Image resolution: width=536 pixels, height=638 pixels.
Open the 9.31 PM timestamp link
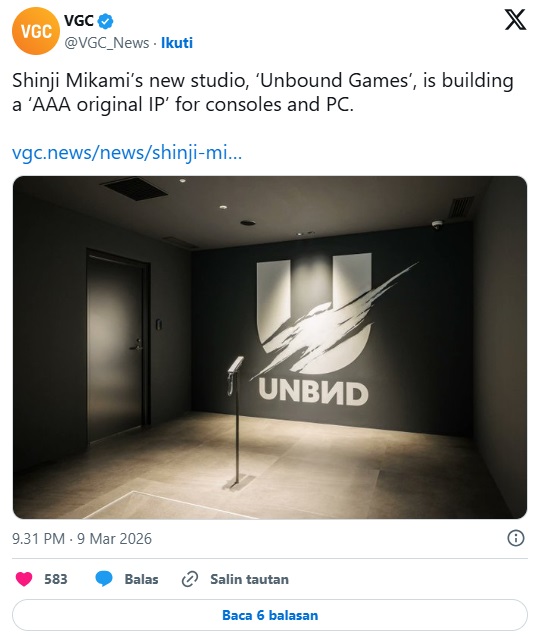coord(38,539)
